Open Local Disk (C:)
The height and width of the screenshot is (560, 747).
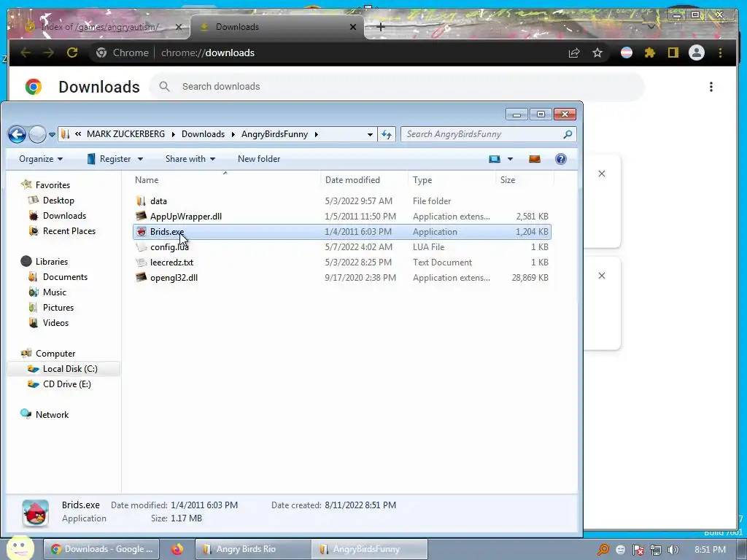pyautogui.click(x=70, y=369)
